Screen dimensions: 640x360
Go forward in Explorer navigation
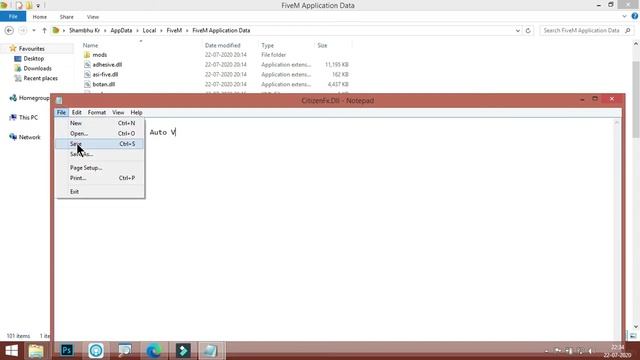pyautogui.click(x=22, y=31)
